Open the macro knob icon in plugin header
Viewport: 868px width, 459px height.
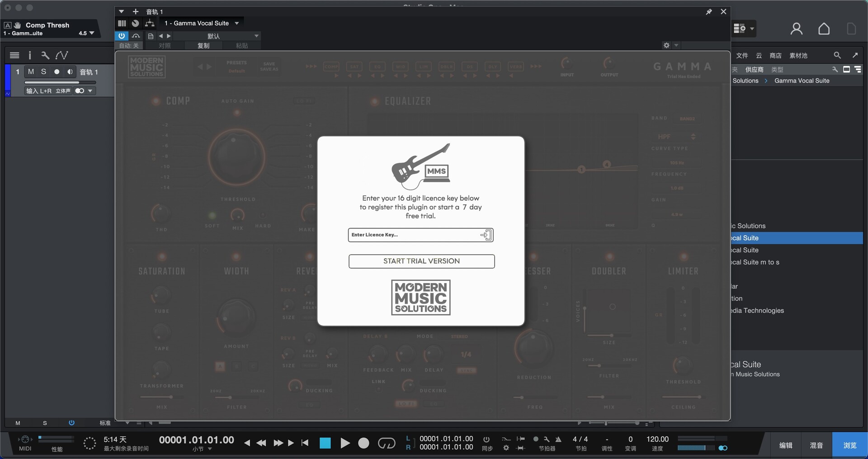135,23
